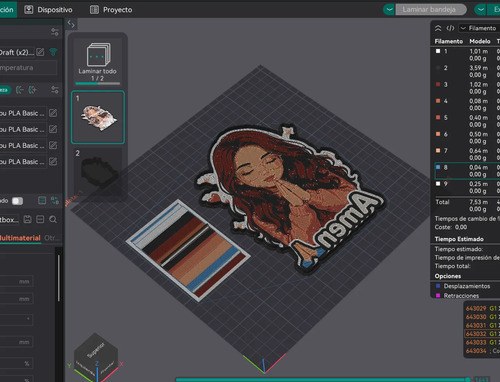Click the icon between save and search
Image resolution: width=500 pixels, height=382 pixels.
click(40, 219)
